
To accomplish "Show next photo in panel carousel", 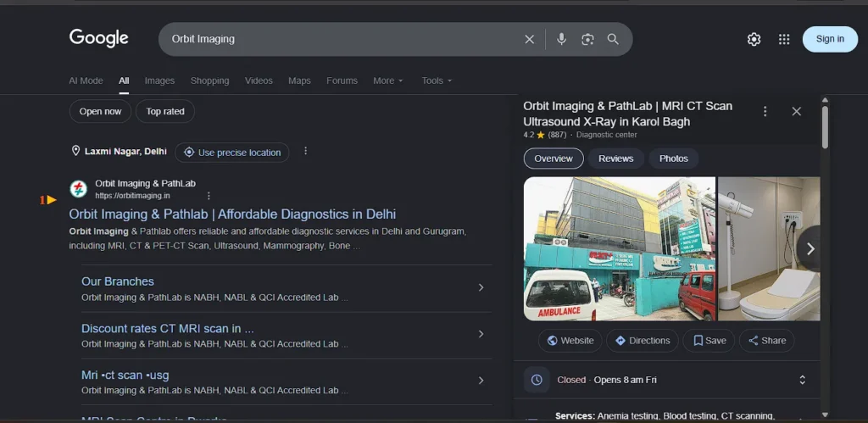I will click(x=810, y=248).
